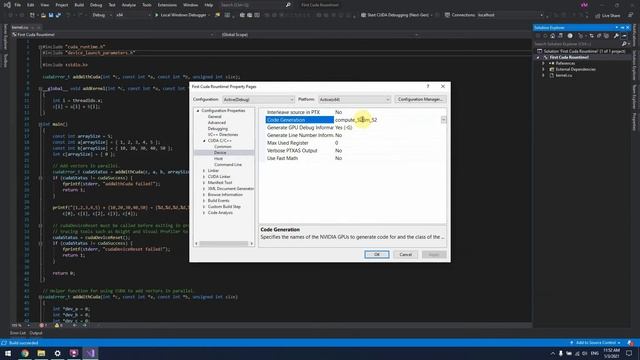Cancel the Property Pages dialog
The width and height of the screenshot is (640, 360).
pyautogui.click(x=405, y=254)
